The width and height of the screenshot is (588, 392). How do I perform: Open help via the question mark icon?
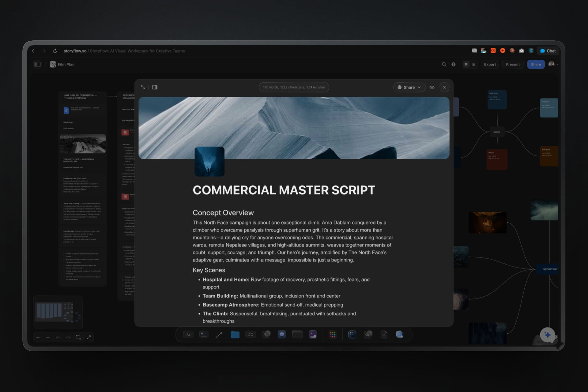pyautogui.click(x=454, y=64)
